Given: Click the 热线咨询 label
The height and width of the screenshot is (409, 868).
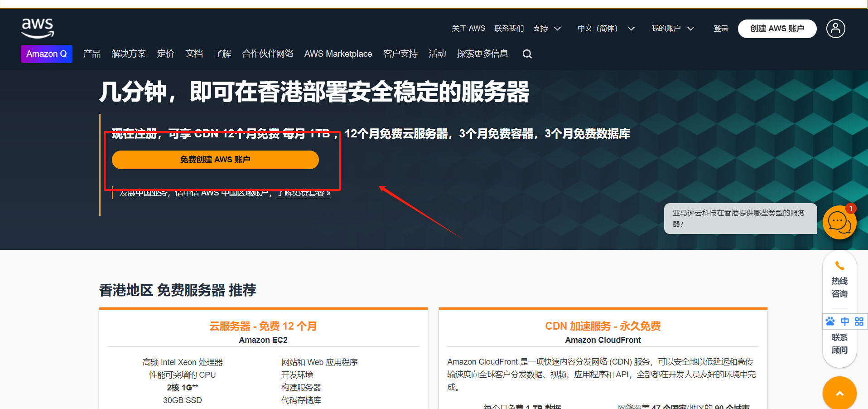Looking at the screenshot, I should click(839, 287).
